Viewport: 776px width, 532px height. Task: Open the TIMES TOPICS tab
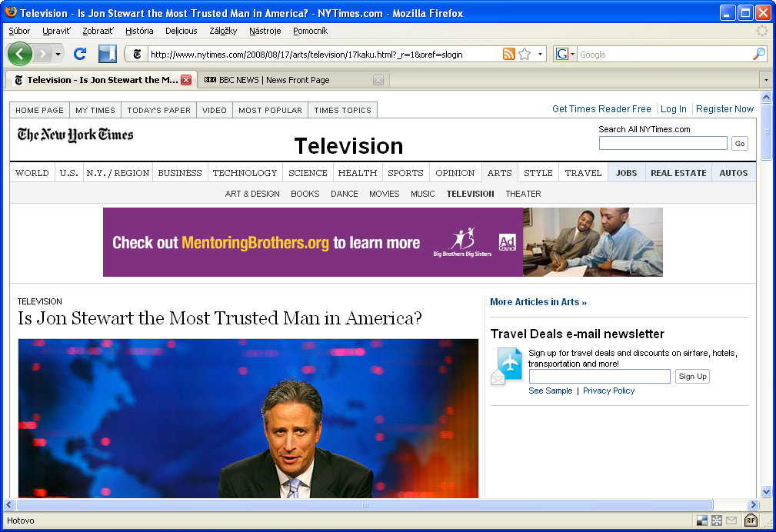pyautogui.click(x=342, y=110)
